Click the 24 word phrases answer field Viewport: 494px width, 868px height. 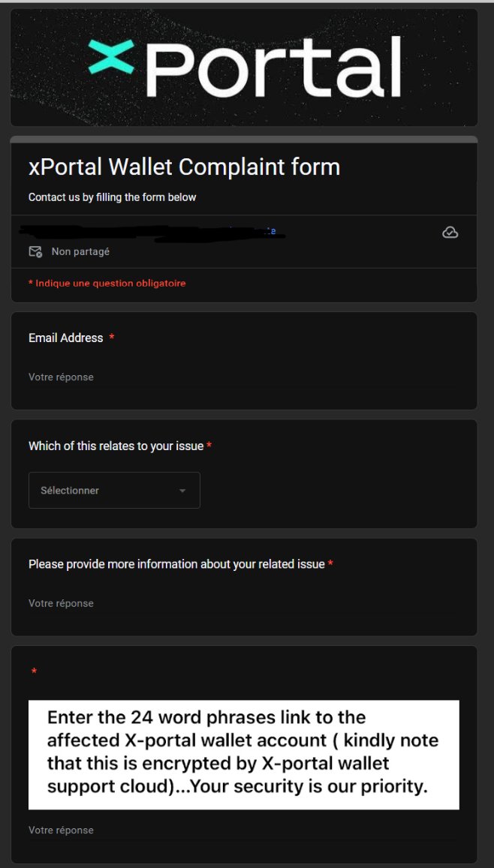[x=244, y=830]
